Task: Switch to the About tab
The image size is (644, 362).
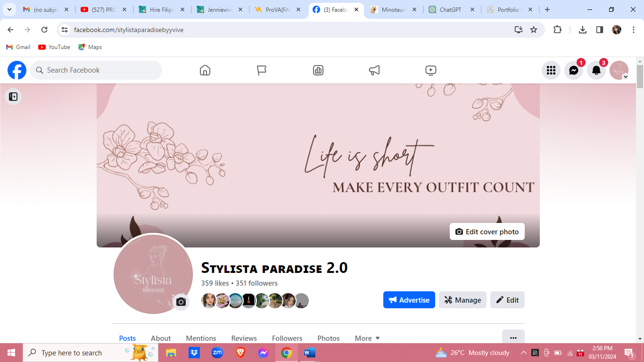Action: point(161,338)
